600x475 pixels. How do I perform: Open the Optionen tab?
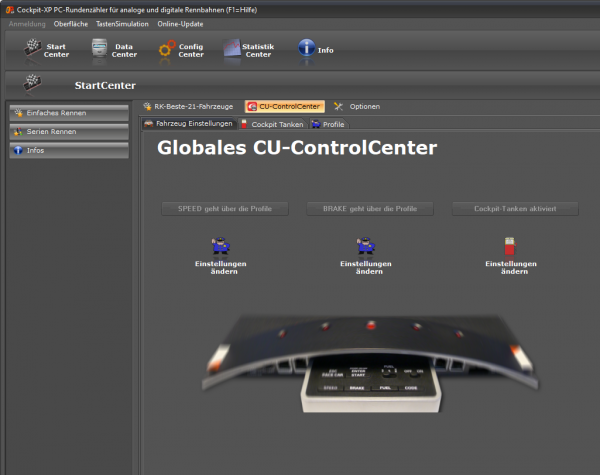click(x=357, y=106)
